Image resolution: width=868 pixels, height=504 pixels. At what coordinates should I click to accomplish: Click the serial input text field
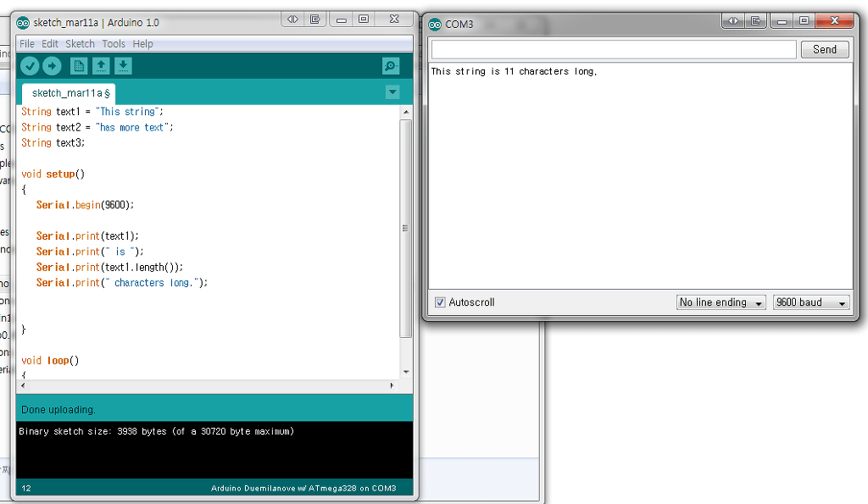tap(614, 49)
